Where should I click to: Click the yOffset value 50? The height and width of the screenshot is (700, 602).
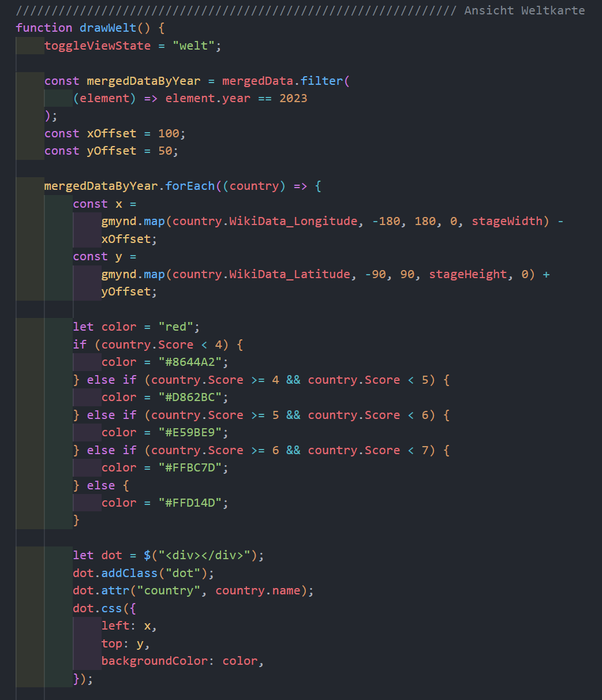click(165, 151)
